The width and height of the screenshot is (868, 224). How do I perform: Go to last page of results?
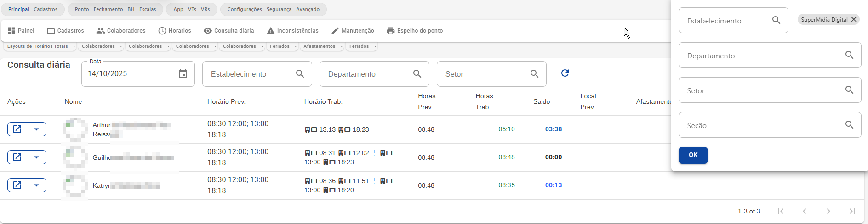pyautogui.click(x=852, y=211)
